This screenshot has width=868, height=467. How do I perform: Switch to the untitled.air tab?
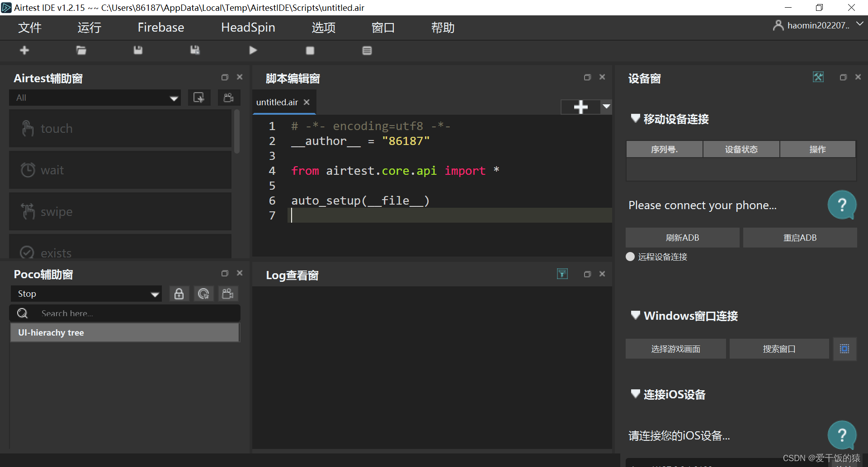(x=277, y=102)
